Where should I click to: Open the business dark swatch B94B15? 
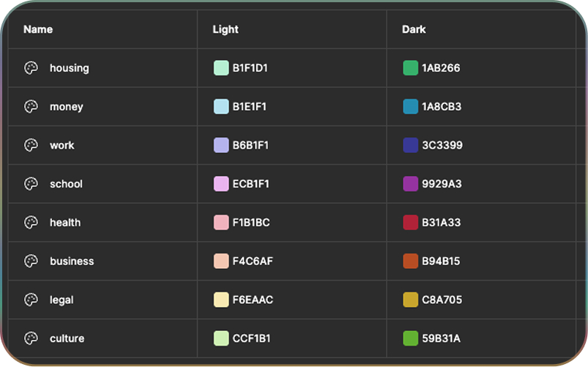411,262
